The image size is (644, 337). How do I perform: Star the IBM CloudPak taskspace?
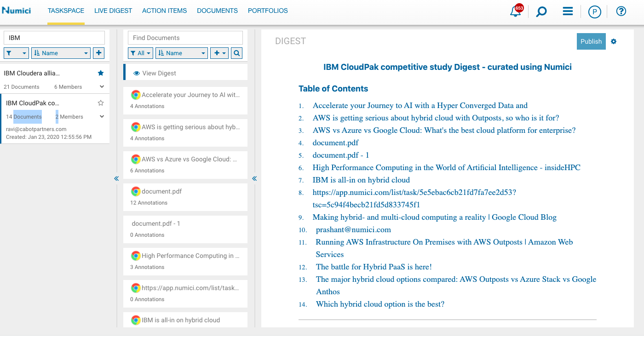[x=101, y=103]
